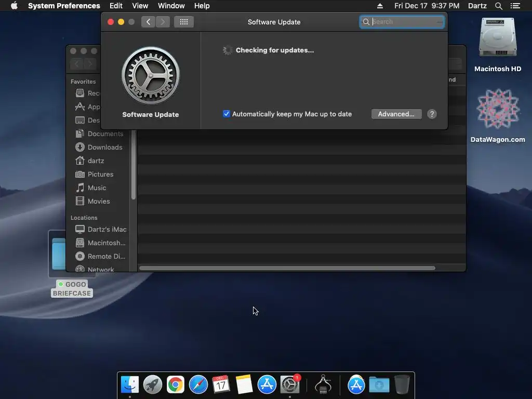Click the Pictures camera icon in Finder sidebar
Viewport: 532px width, 399px height.
click(79, 175)
